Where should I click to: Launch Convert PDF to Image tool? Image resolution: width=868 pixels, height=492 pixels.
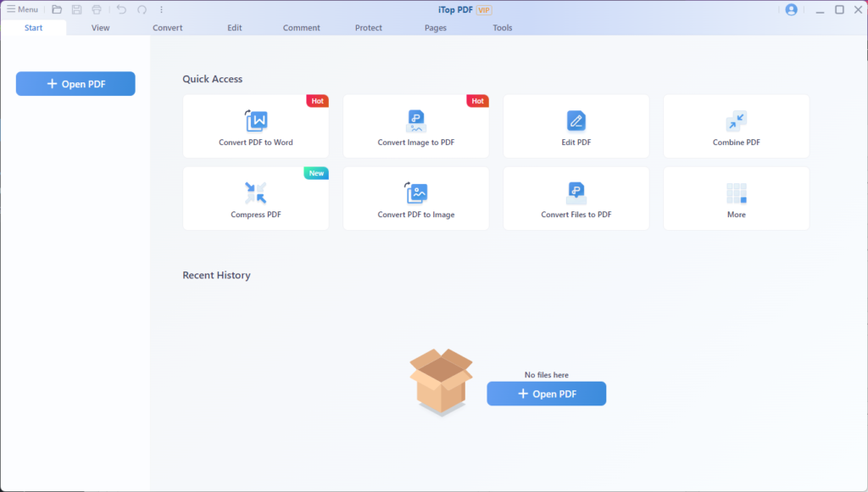415,198
